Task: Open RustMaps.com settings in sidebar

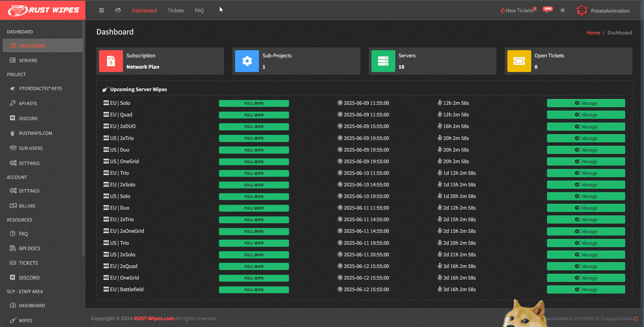Action: pyautogui.click(x=36, y=133)
